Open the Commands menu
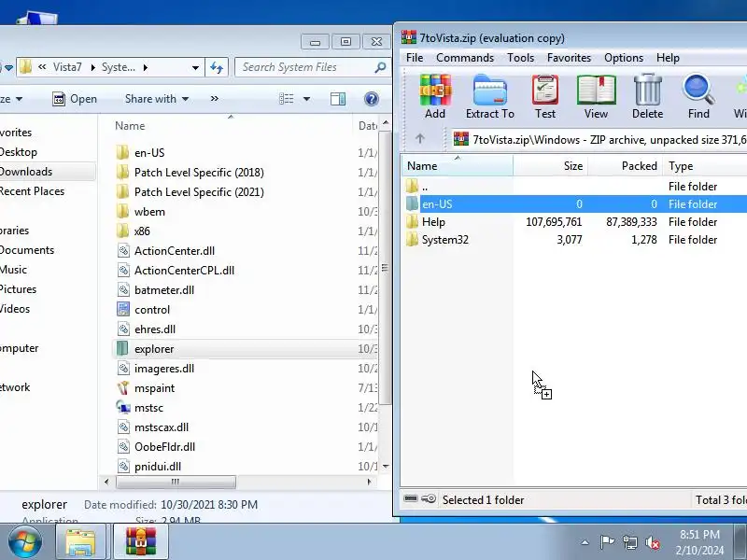 pyautogui.click(x=465, y=58)
